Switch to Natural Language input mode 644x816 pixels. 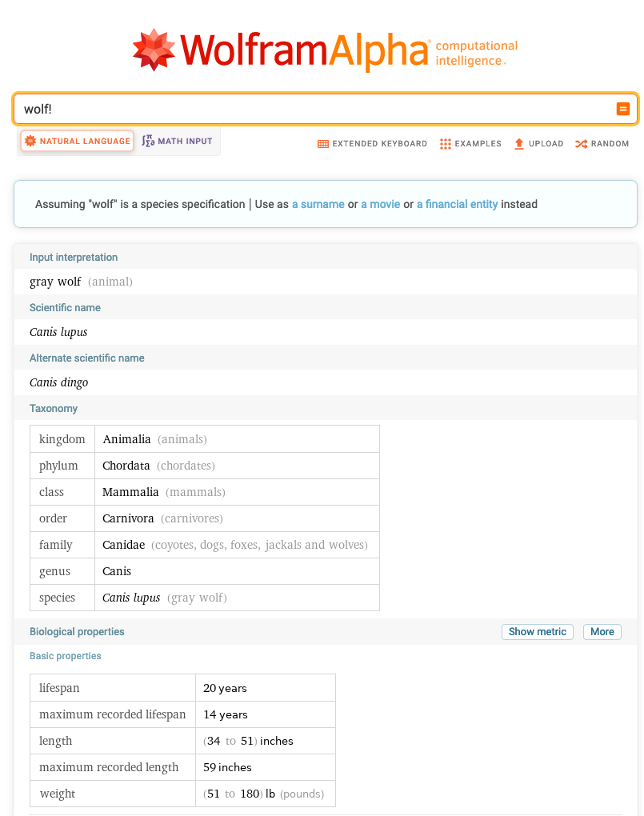(x=78, y=141)
